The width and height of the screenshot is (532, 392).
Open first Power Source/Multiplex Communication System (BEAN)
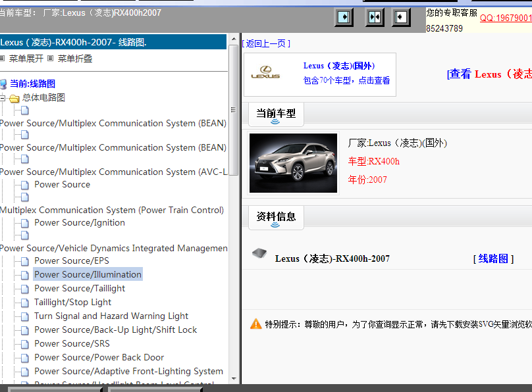pos(113,123)
